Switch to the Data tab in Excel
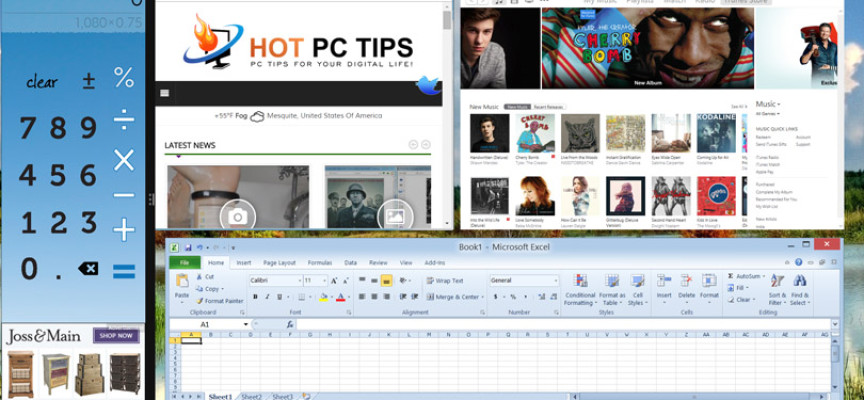This screenshot has height=400, width=864. click(x=350, y=263)
